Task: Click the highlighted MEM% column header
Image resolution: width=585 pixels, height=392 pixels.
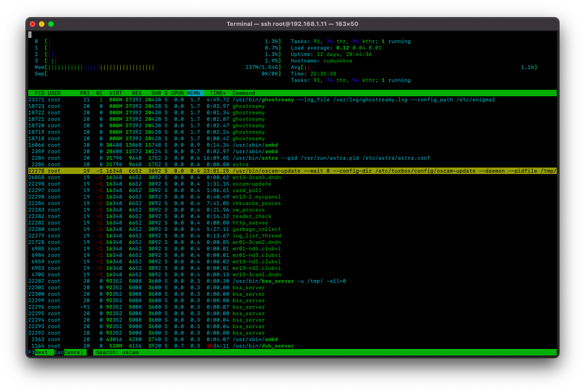Action: click(195, 93)
